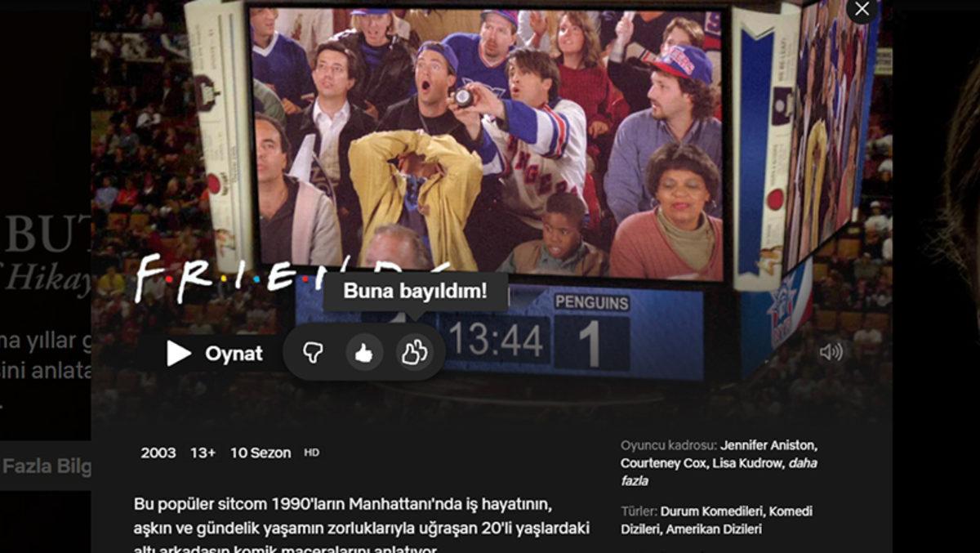The height and width of the screenshot is (553, 980).
Task: Click the Daha Fazla Bilgi button
Action: coord(45,467)
